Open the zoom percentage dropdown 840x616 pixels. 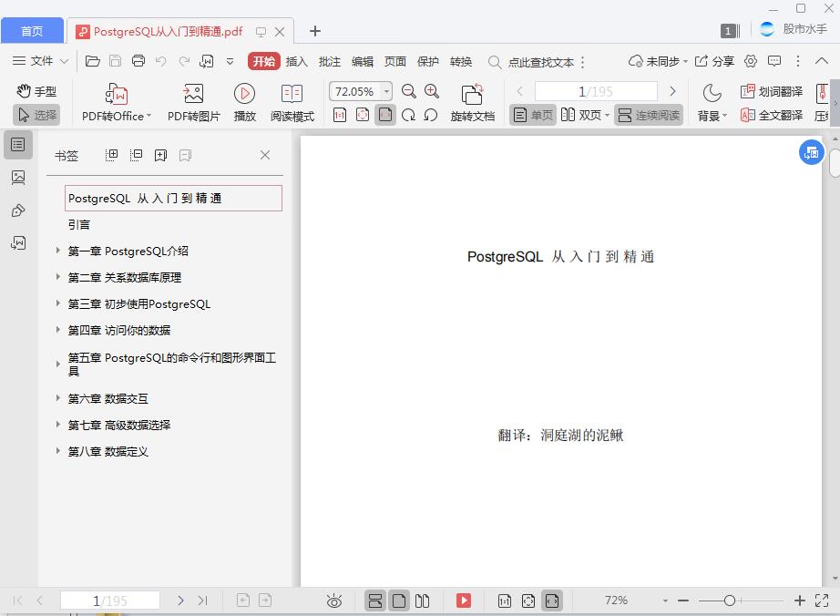[x=386, y=91]
